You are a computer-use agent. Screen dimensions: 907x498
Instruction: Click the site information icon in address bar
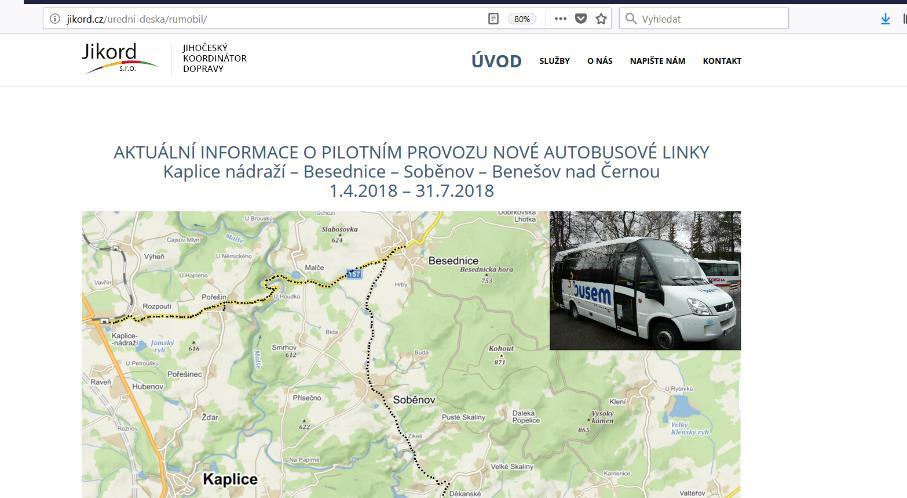tap(55, 19)
